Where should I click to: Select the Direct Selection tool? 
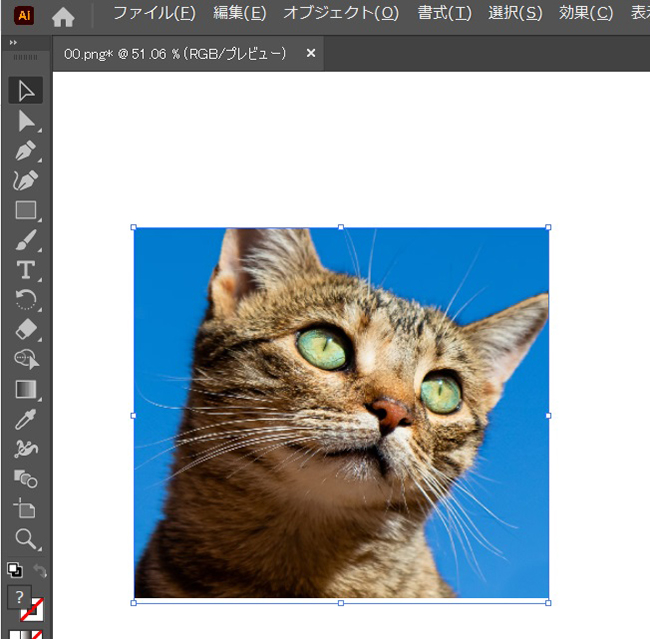pos(25,121)
